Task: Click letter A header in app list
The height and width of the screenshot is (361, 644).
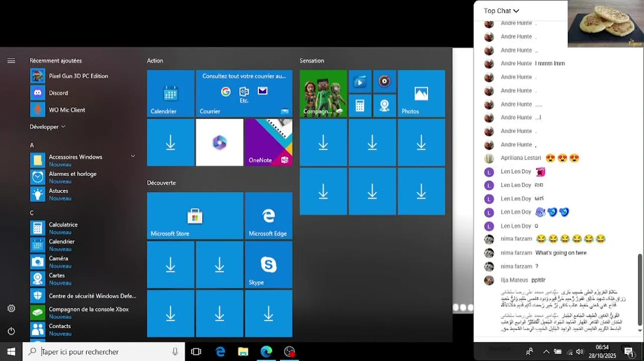Action: [x=32, y=145]
